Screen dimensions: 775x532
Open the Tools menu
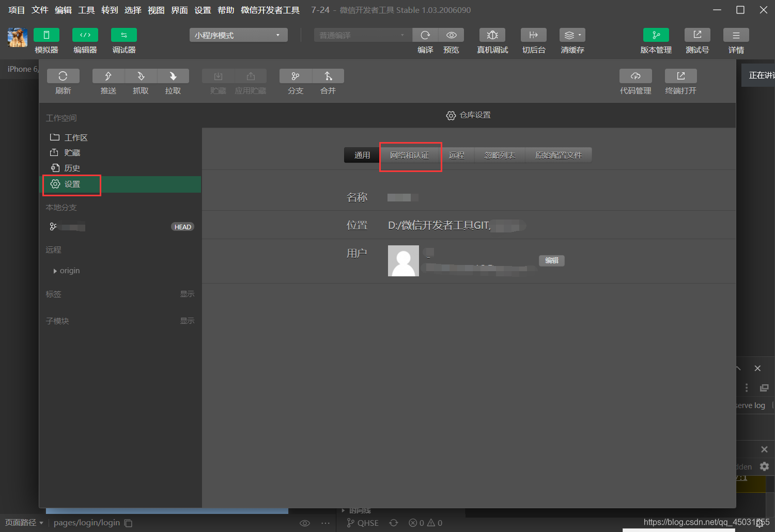coord(86,10)
